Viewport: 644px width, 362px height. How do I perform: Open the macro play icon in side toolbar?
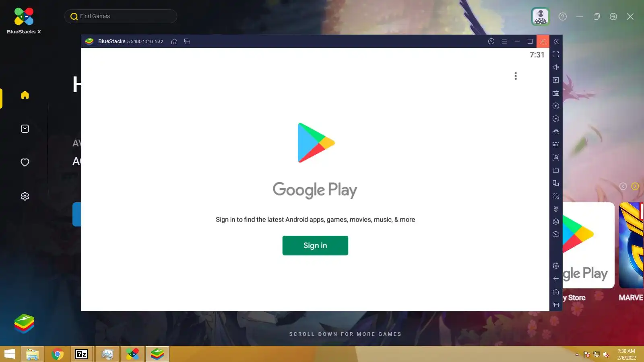pyautogui.click(x=556, y=106)
